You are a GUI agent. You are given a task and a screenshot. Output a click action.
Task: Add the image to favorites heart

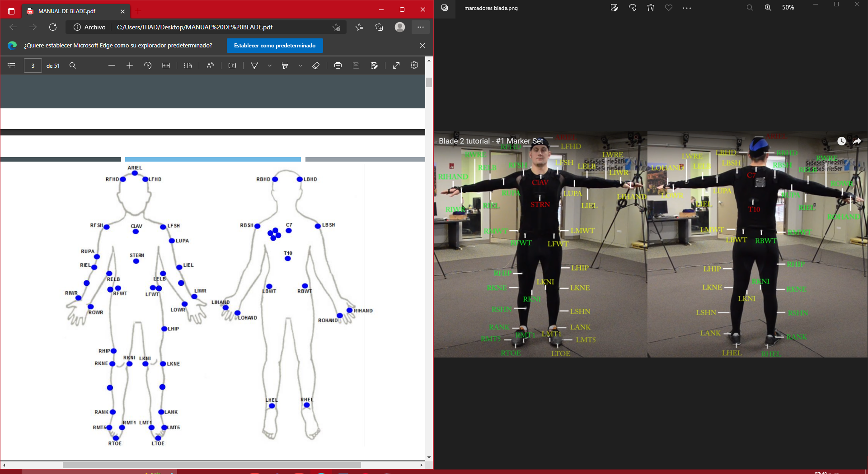[x=669, y=8]
